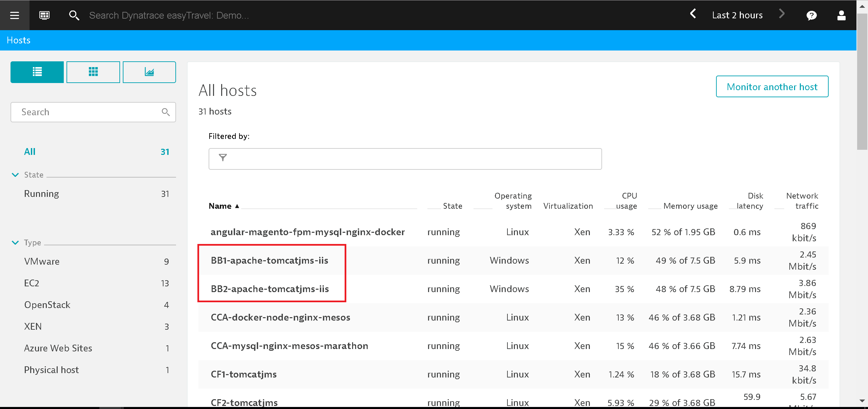Open the dashboards icon in top bar

(x=44, y=15)
